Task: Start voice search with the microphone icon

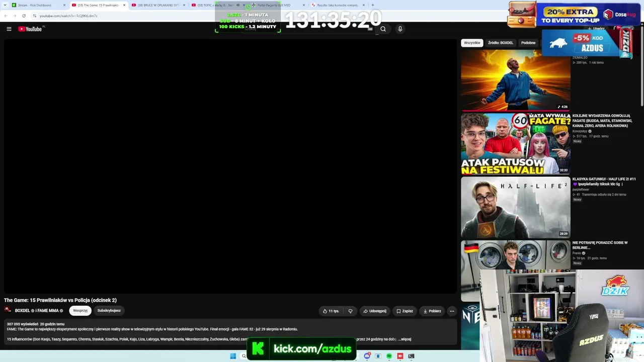Action: point(400,29)
